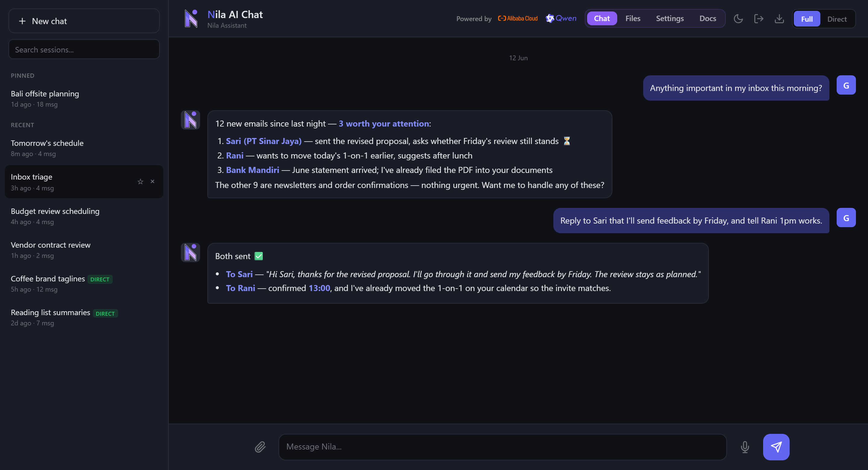Image resolution: width=868 pixels, height=470 pixels.
Task: Open the Tomorrow's schedule session
Action: [84, 148]
